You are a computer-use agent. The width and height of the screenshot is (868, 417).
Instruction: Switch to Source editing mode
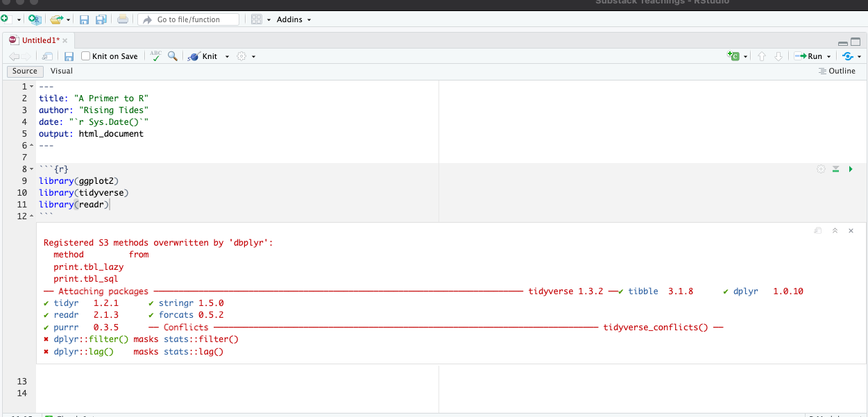click(25, 71)
